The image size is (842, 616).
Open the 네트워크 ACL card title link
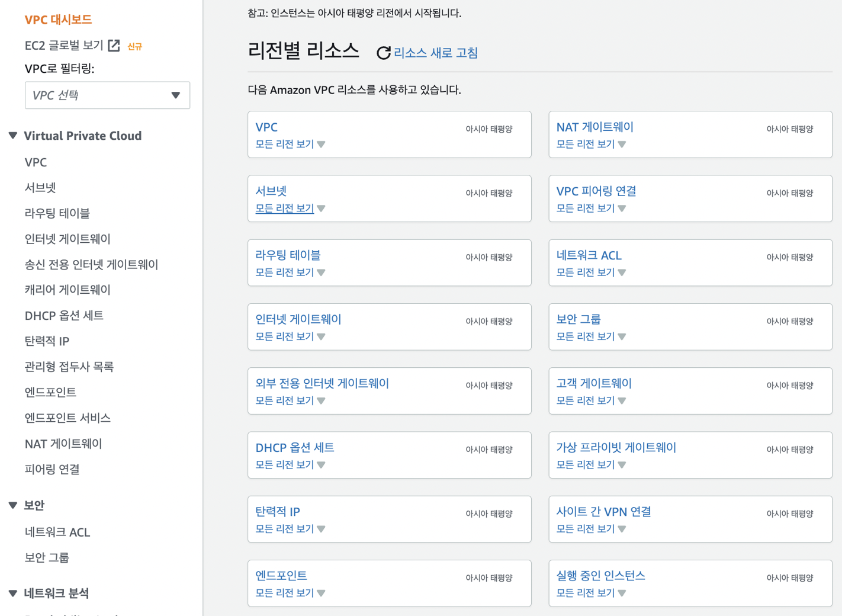(589, 255)
